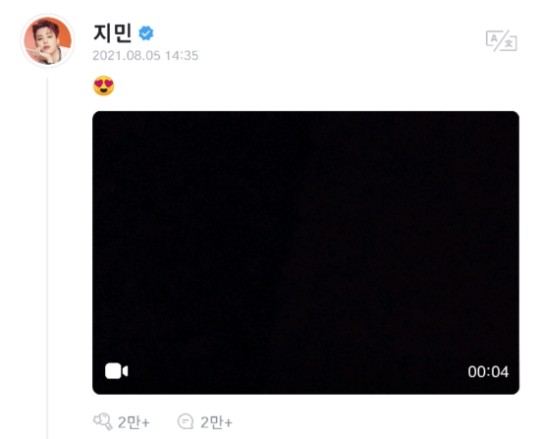Click the white video camera icon

(116, 371)
